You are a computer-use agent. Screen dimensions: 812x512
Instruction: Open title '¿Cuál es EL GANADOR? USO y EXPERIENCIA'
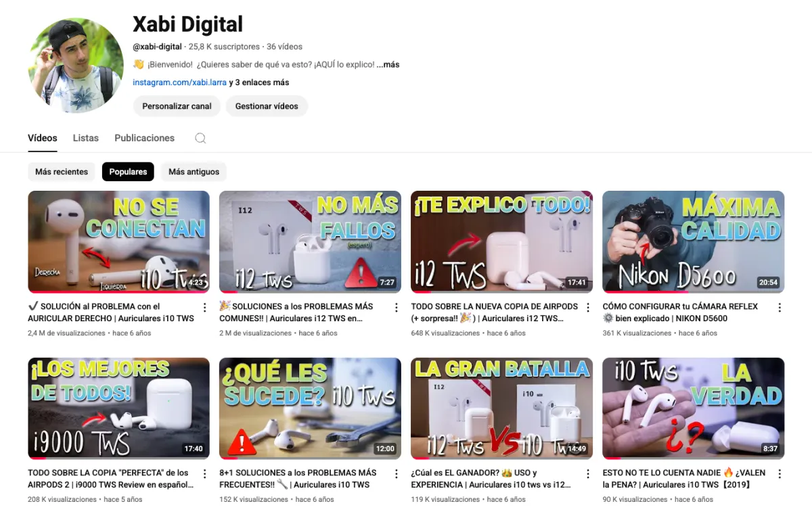[491, 479]
